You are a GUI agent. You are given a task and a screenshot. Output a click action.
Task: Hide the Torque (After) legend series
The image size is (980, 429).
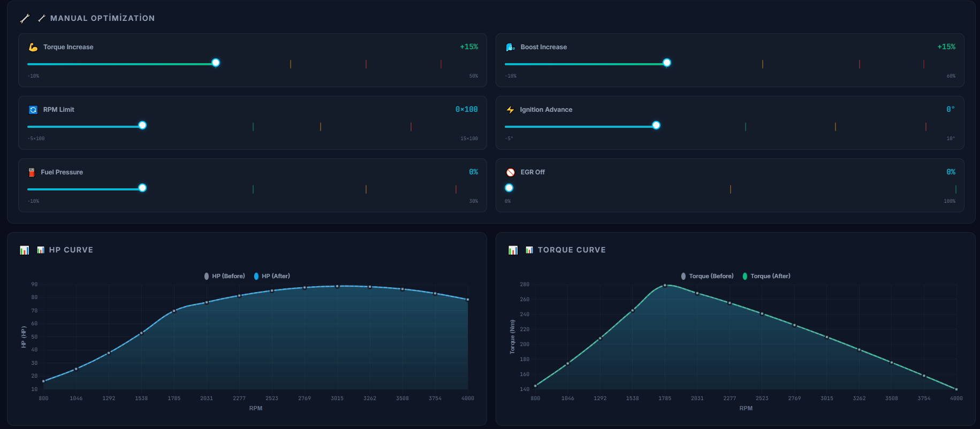click(x=766, y=276)
